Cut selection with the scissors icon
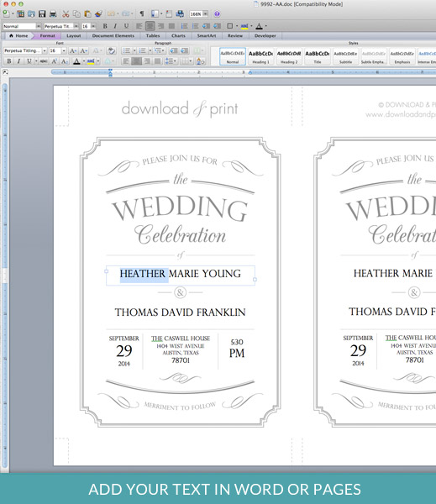Screen dimensions: 436x504 (66, 13)
